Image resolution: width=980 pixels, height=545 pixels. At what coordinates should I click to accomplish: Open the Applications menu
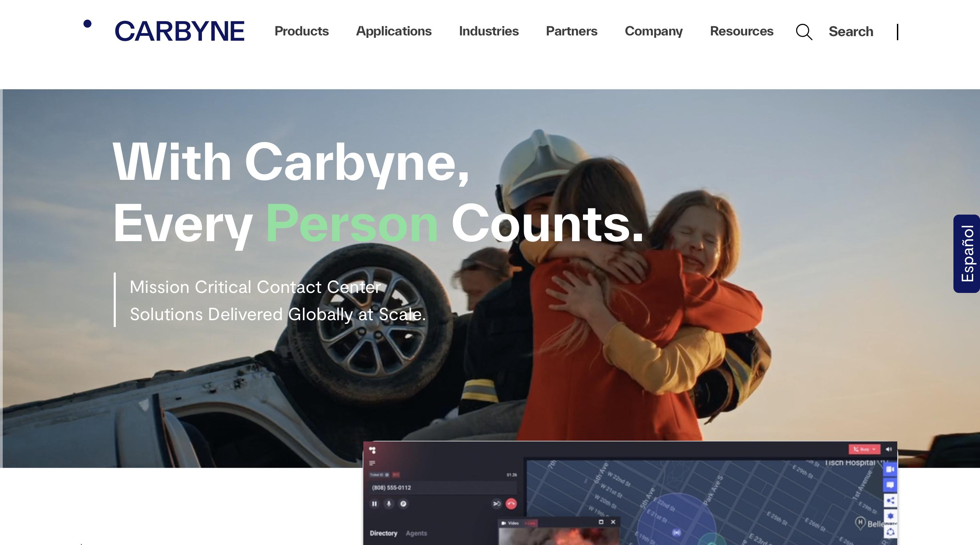pos(394,31)
